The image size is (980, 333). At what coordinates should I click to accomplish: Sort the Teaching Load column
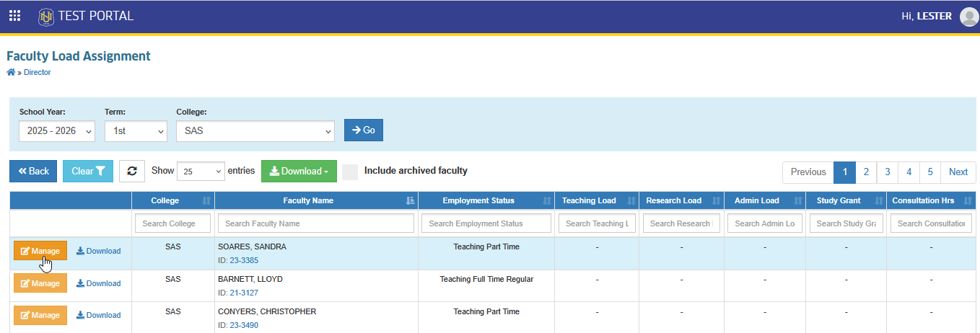631,200
